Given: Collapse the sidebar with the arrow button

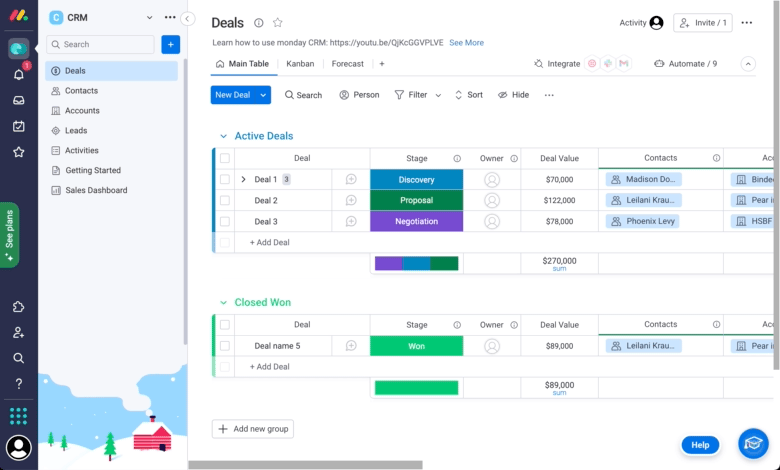Looking at the screenshot, I should click(187, 19).
